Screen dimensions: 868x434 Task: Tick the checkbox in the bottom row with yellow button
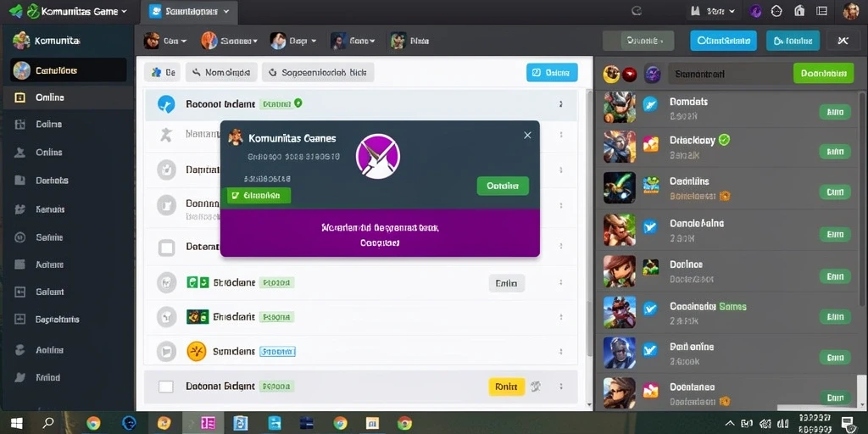(x=166, y=387)
